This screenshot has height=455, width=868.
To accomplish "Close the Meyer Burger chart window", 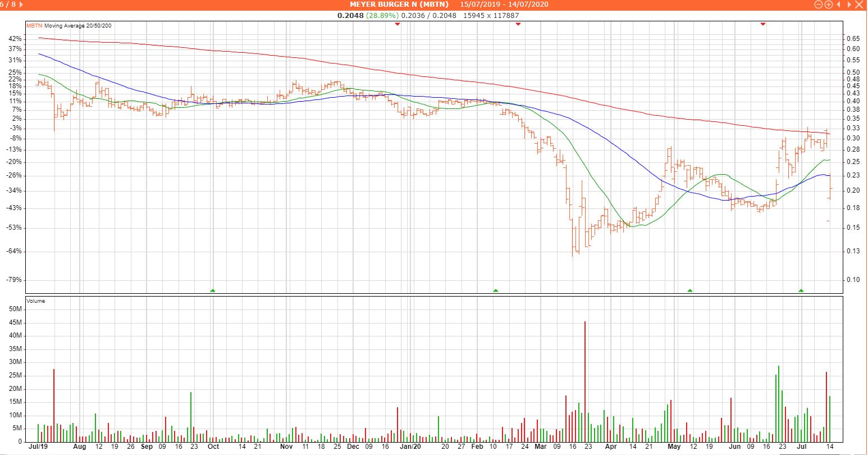I will [859, 4].
